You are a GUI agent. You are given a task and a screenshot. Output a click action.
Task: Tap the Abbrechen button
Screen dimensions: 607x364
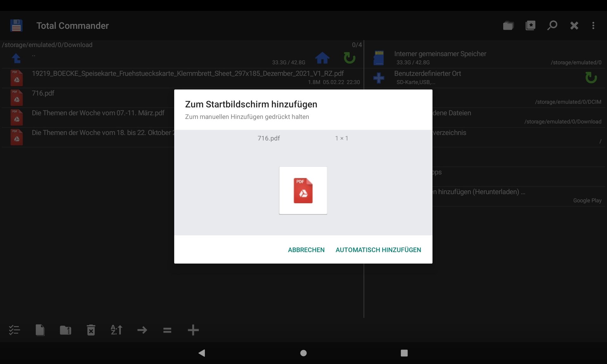[306, 250]
